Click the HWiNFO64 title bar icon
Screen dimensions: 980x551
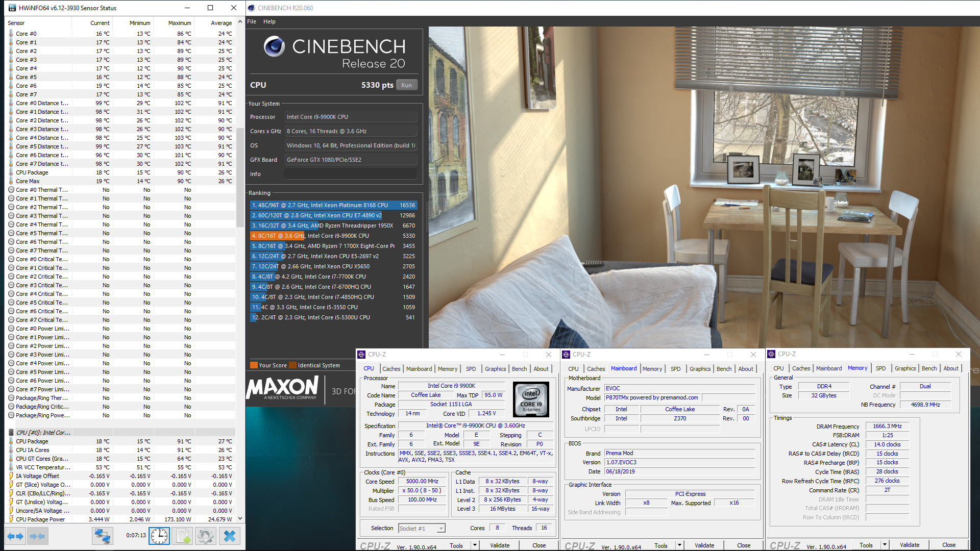(12, 8)
